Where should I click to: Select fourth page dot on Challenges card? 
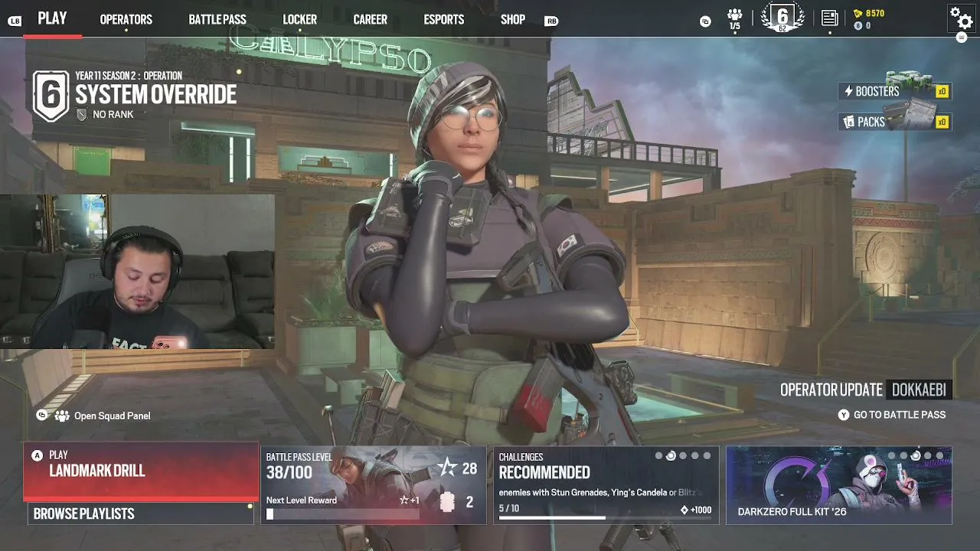[695, 456]
